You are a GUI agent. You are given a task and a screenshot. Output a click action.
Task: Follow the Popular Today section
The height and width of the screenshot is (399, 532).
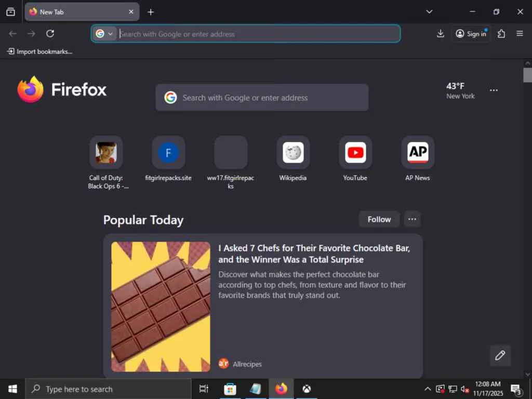coord(379,220)
